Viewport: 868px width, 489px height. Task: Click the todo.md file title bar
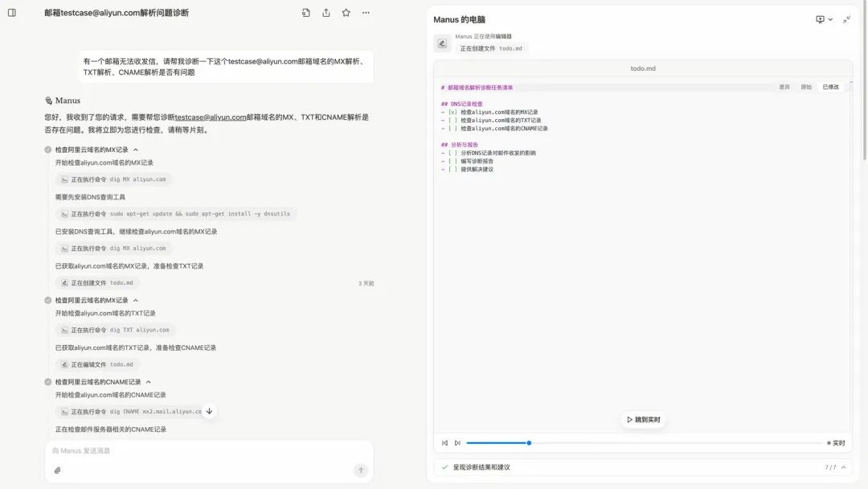[643, 68]
